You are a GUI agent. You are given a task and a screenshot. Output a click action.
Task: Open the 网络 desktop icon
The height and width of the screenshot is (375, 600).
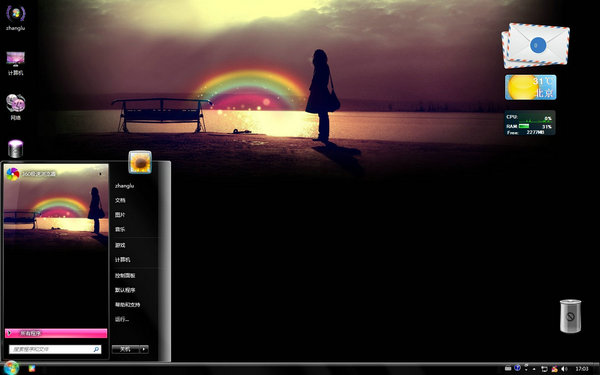click(16, 107)
